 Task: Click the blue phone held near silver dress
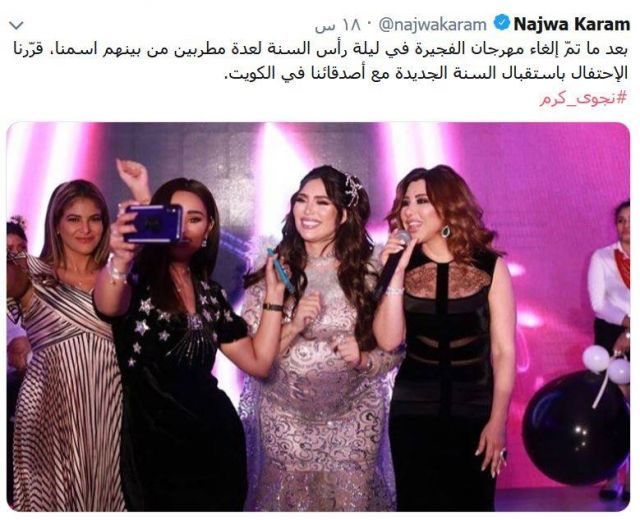click(x=281, y=270)
